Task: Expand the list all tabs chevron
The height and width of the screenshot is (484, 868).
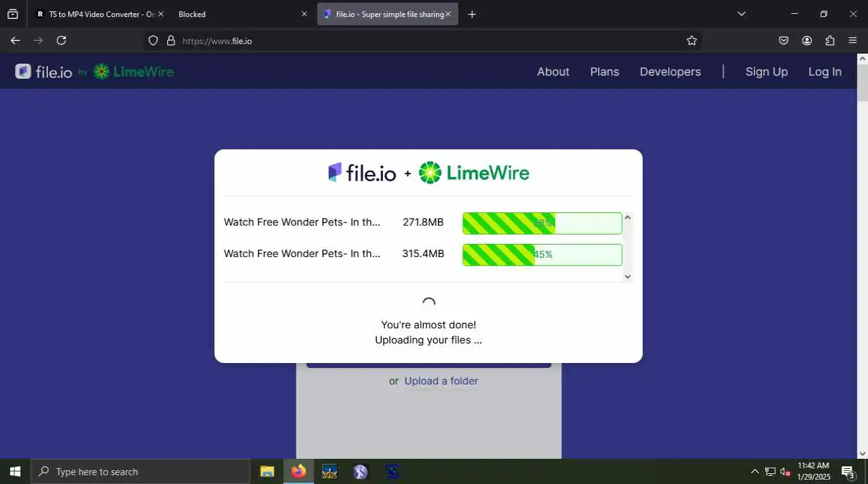Action: pyautogui.click(x=742, y=14)
